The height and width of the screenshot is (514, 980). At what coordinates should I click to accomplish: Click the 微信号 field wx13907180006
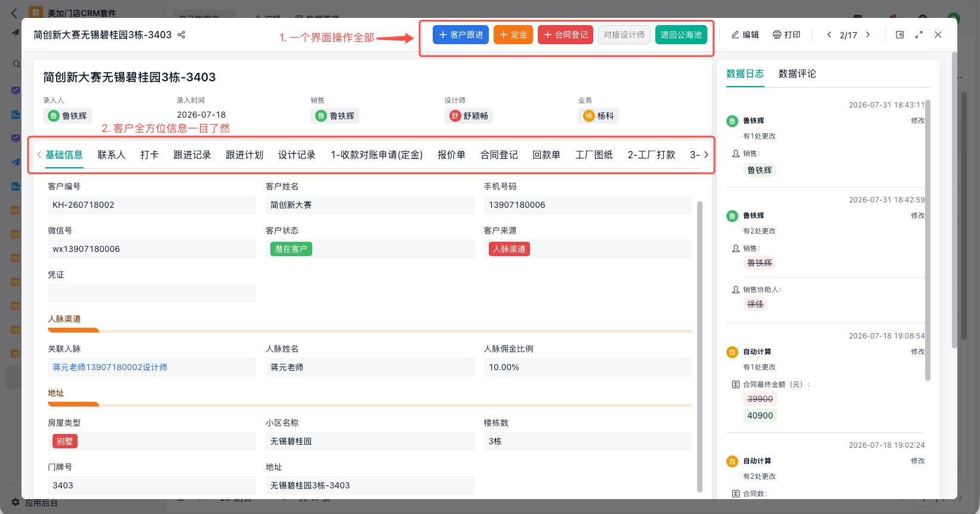coord(152,249)
